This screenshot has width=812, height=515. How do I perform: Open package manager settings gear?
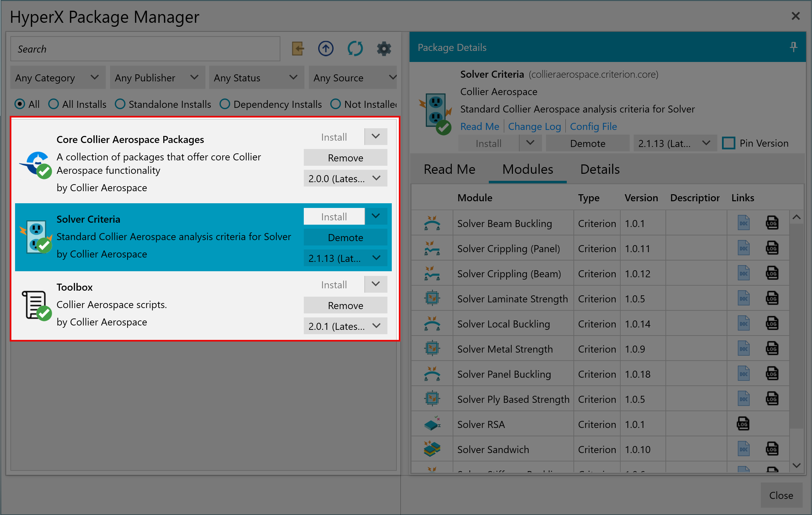[x=384, y=49]
